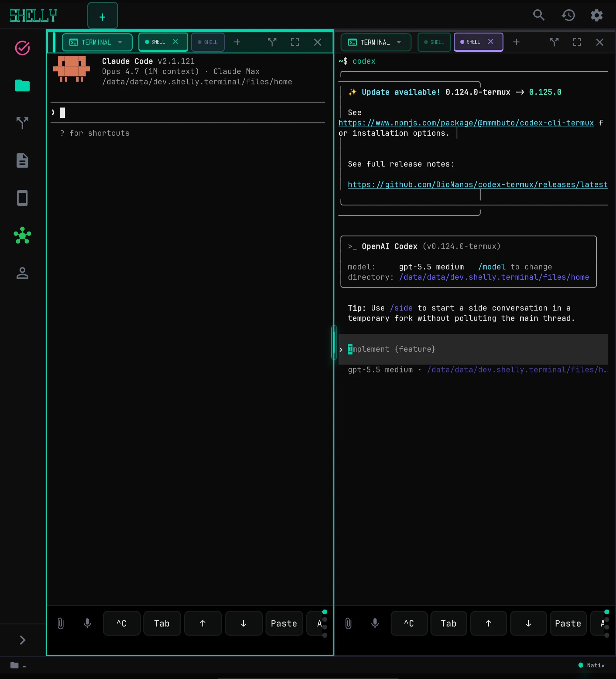The width and height of the screenshot is (616, 679).
Task: Send ^C in the Codex pane
Action: click(x=409, y=623)
